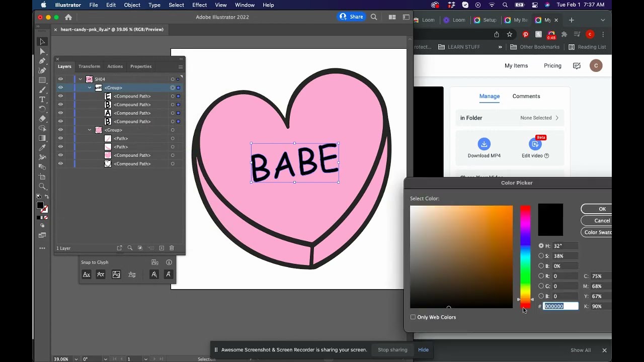Click Collect for Export icon in Layers panel
644x362 pixels.
[x=119, y=248]
